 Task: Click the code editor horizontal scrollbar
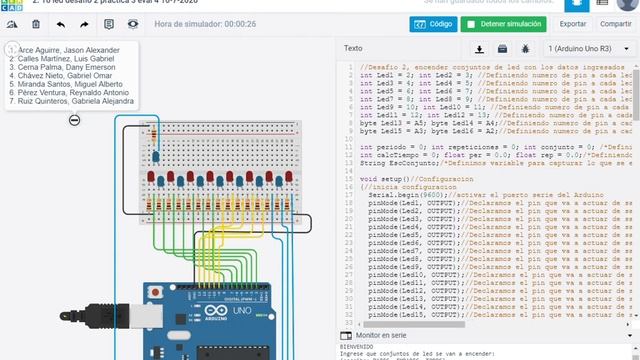414,324
